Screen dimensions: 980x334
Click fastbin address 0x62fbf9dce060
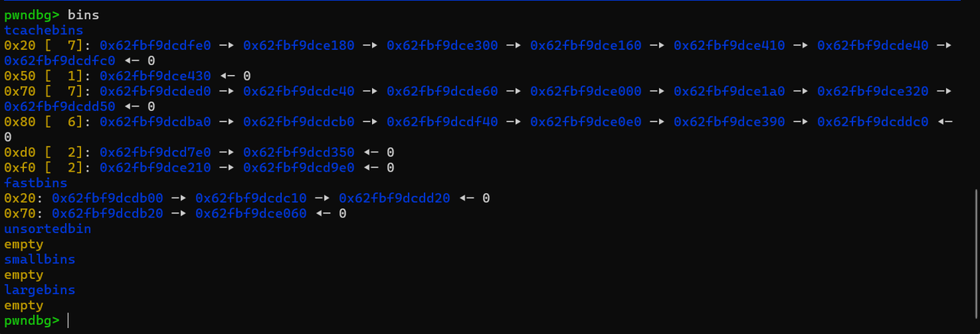251,214
